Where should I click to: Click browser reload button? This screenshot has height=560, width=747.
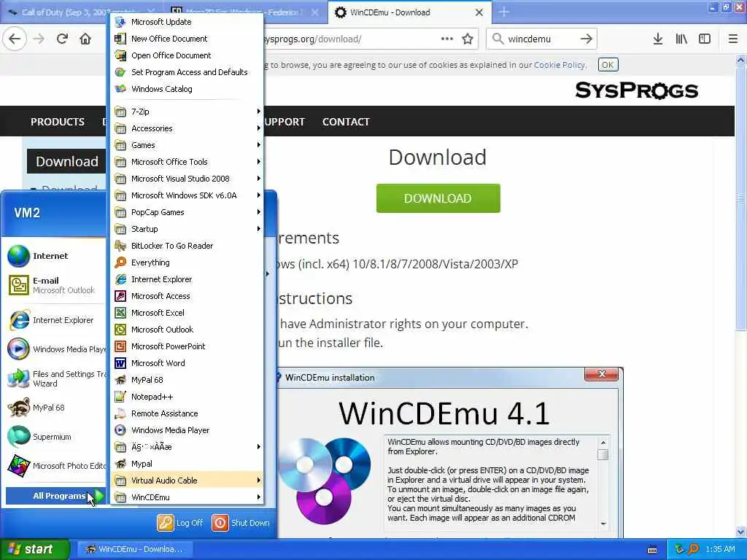click(62, 39)
